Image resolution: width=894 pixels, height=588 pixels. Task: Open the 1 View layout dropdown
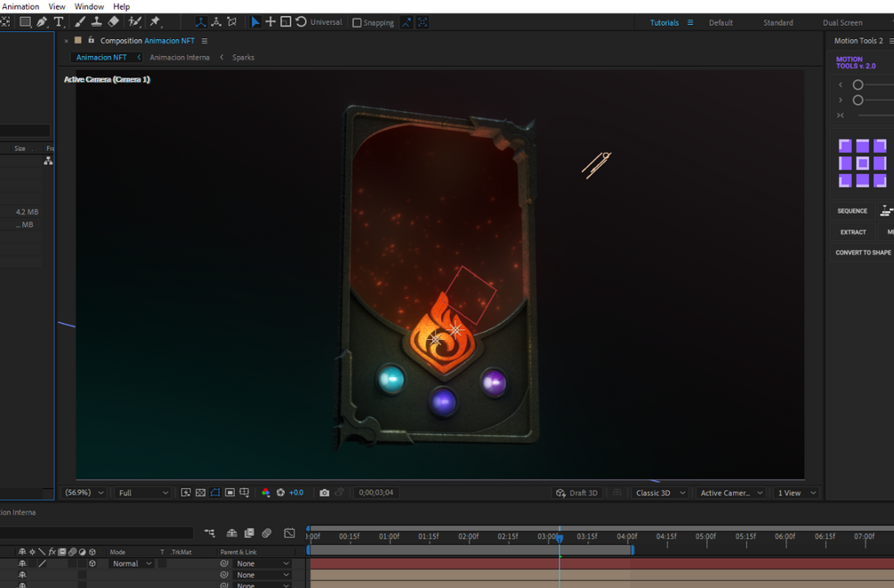(796, 493)
